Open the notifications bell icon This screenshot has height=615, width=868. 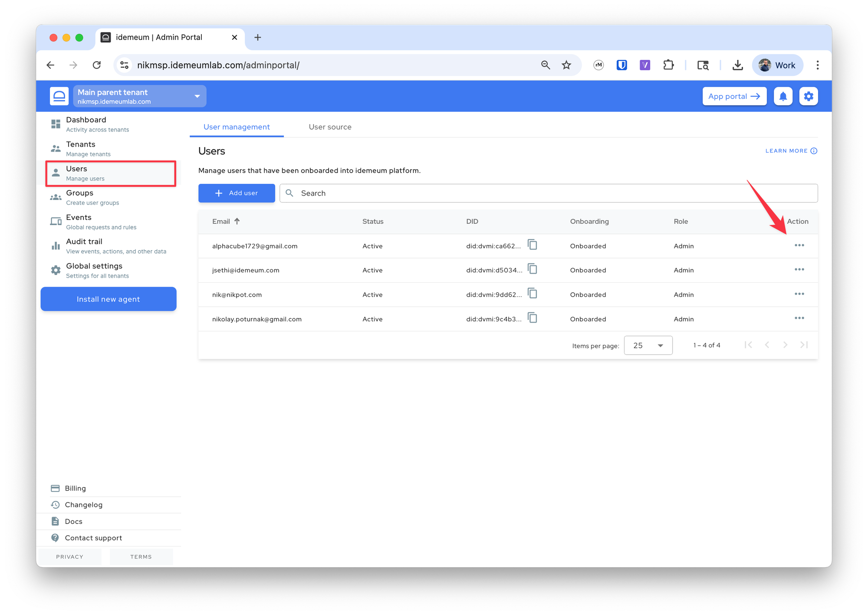[x=783, y=96]
